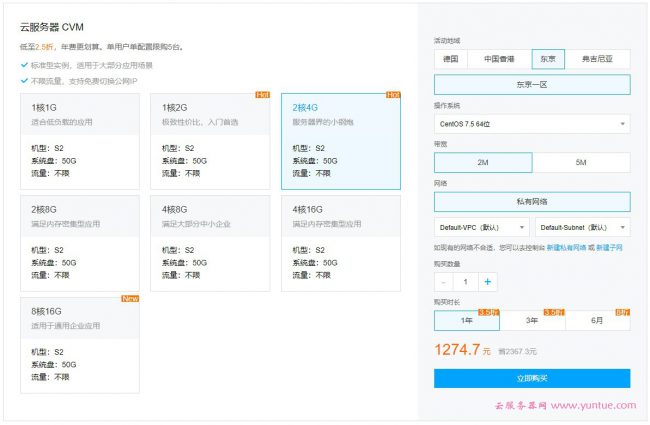The image size is (650, 425).
Task: Select 5M bandwidth option
Action: (x=581, y=162)
